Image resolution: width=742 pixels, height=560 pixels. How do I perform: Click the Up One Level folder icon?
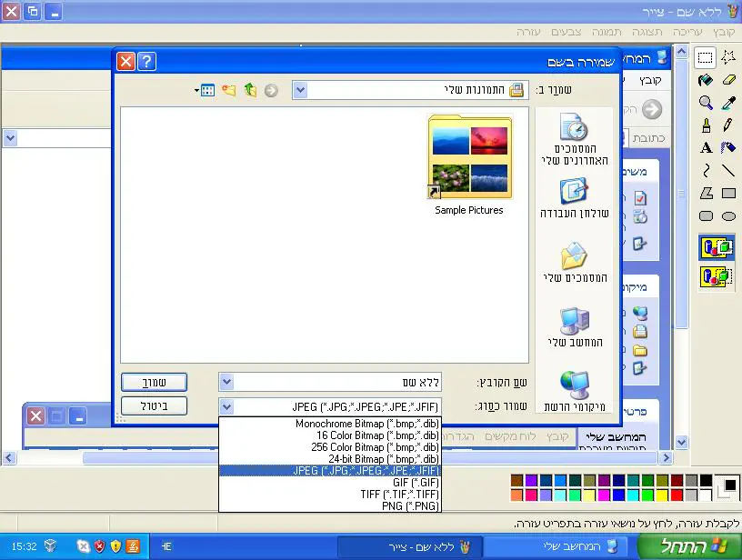point(250,90)
